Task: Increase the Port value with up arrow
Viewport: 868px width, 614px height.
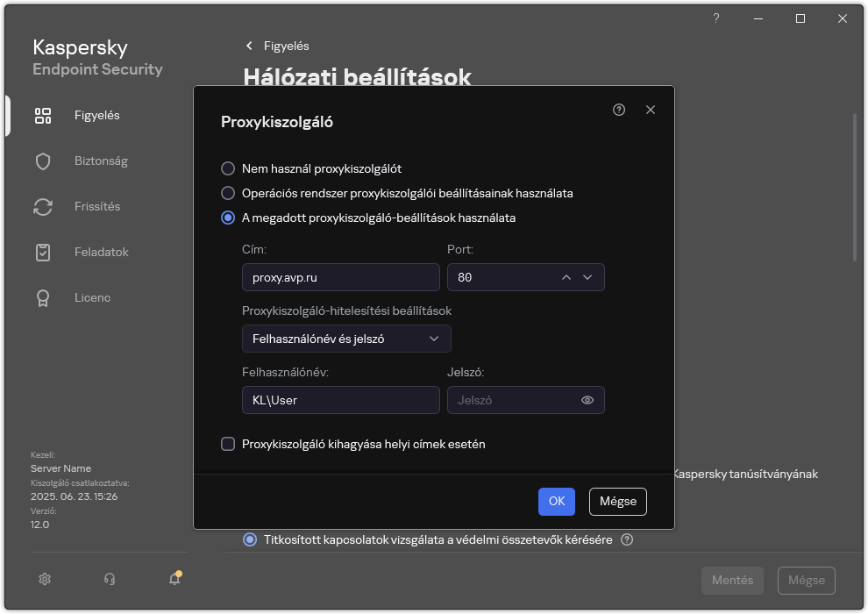Action: 566,277
